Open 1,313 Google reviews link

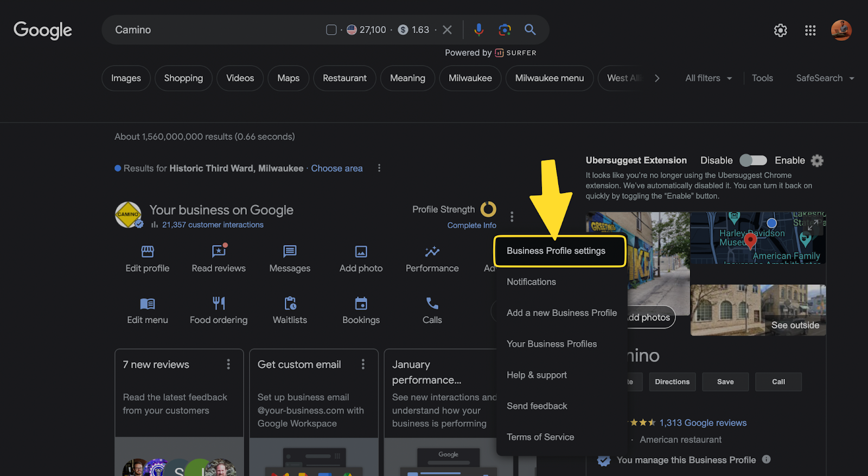tap(703, 422)
